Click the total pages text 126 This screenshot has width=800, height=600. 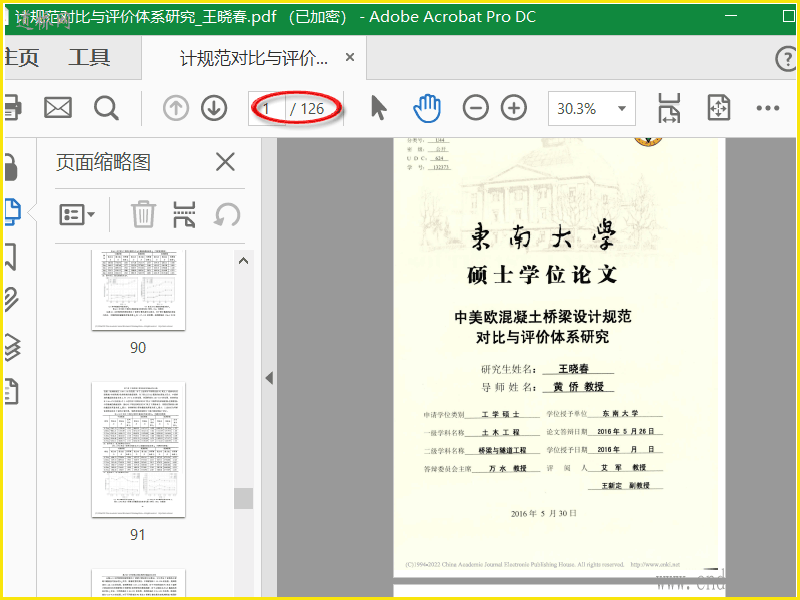click(x=312, y=108)
